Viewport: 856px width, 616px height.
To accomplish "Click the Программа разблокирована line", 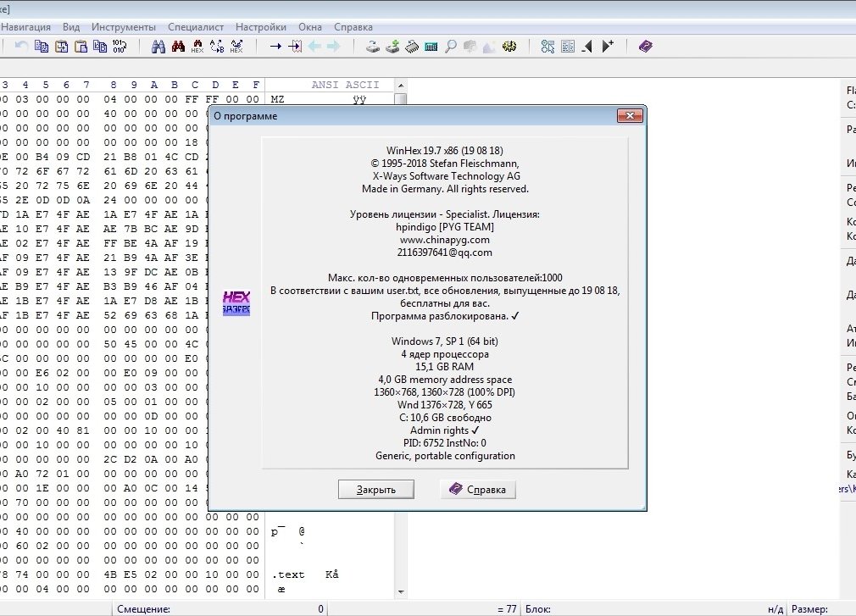I will coord(445,316).
